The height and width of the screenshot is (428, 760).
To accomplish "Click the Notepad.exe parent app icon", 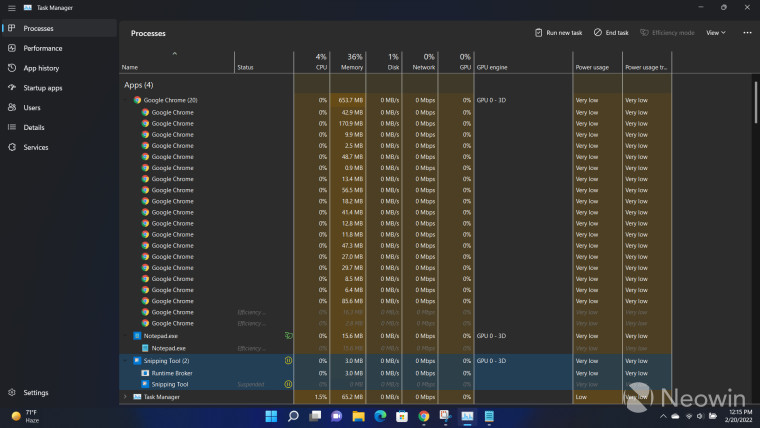I will [137, 335].
